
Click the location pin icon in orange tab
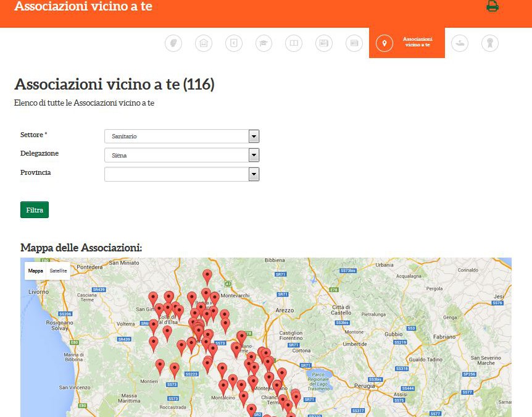tap(384, 43)
